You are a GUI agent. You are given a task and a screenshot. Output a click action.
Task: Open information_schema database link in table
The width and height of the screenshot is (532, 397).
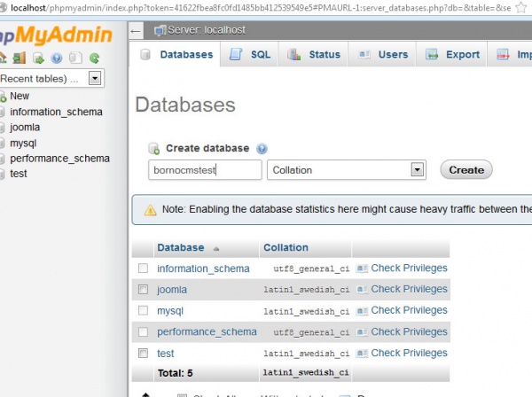point(203,269)
